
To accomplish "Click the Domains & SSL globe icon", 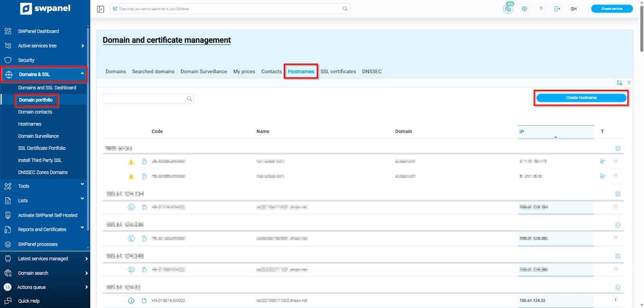I will tap(9, 74).
